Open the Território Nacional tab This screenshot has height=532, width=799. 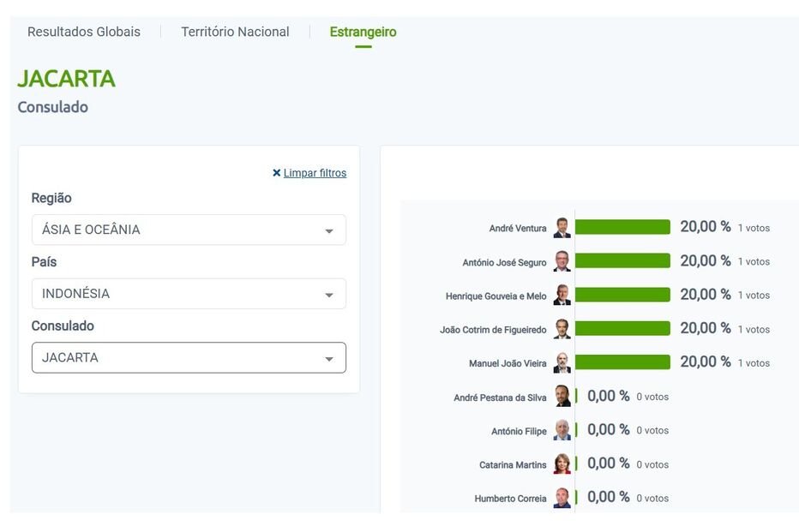click(x=235, y=32)
